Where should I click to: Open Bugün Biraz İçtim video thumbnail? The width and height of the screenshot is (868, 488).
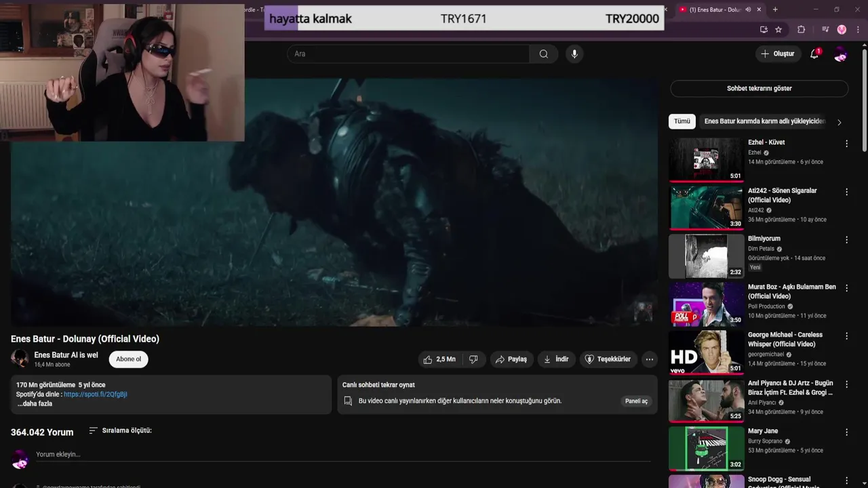click(706, 401)
